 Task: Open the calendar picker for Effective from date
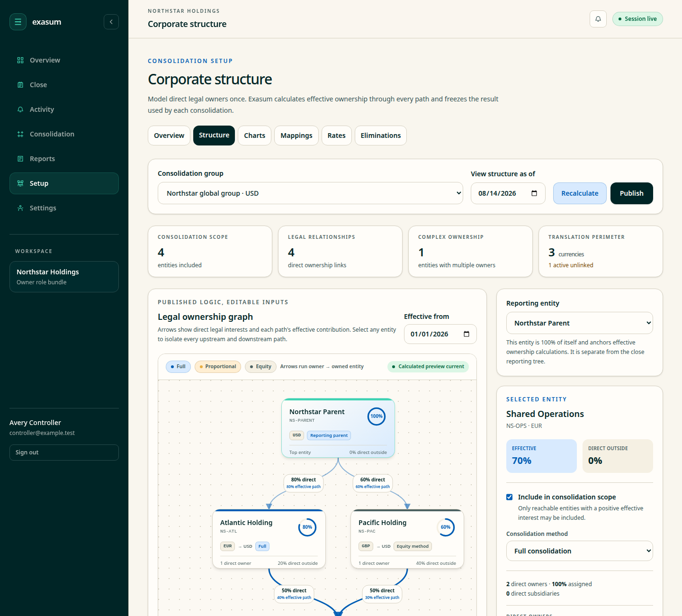467,334
